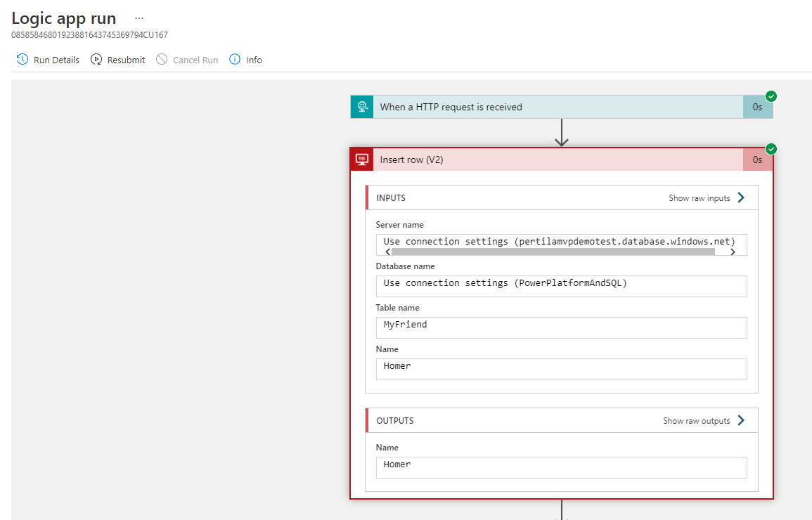Click the SQL Insert row action icon
Viewport: 812px width, 520px height.
362,160
